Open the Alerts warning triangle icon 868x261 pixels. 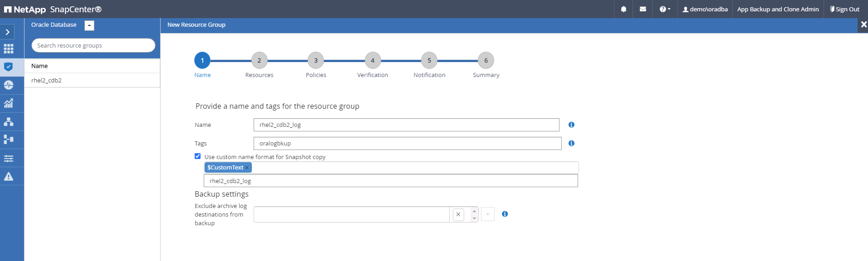pos(9,176)
